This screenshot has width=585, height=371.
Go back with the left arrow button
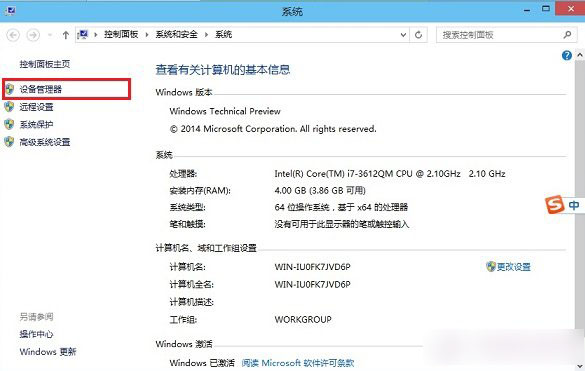tap(13, 35)
